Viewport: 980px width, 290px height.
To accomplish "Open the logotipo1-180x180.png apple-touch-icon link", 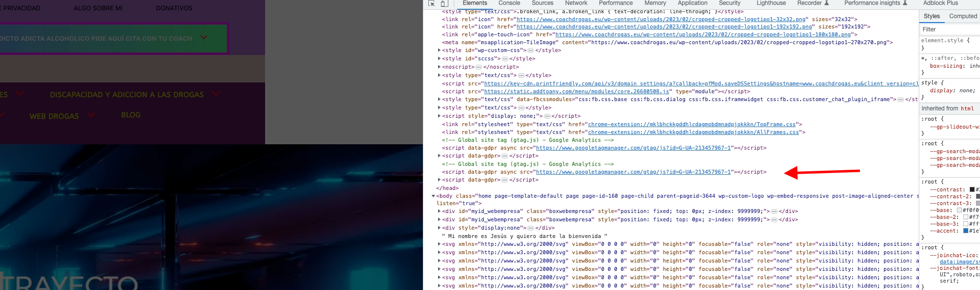I will 703,35.
